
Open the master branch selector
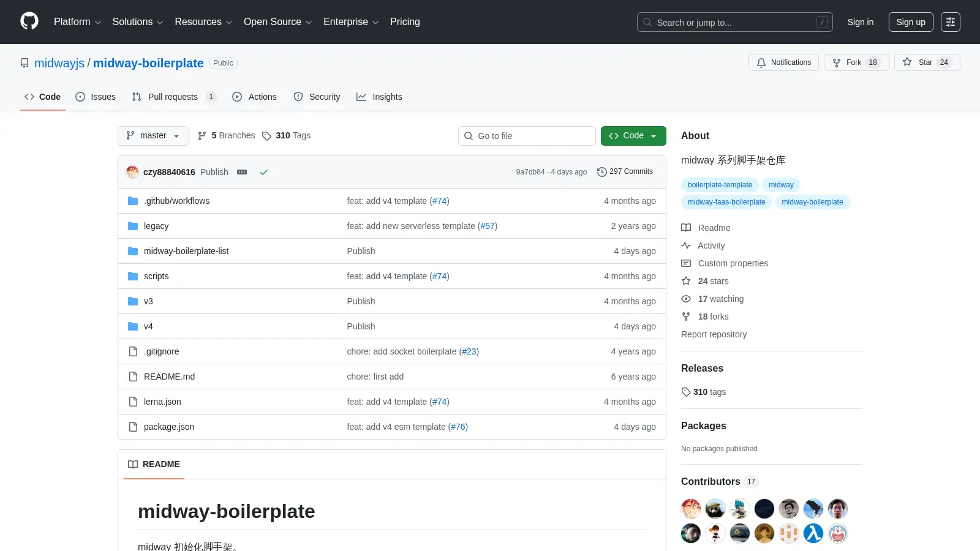click(x=153, y=136)
